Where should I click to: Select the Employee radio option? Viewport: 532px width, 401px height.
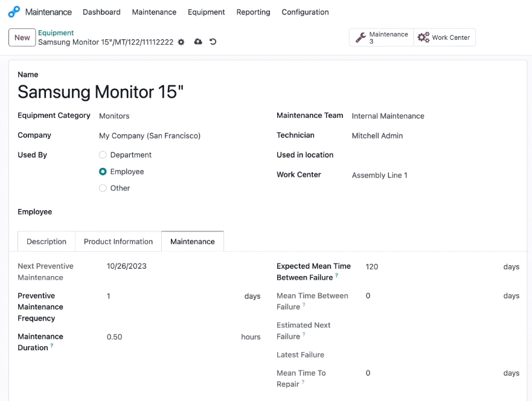pyautogui.click(x=103, y=172)
